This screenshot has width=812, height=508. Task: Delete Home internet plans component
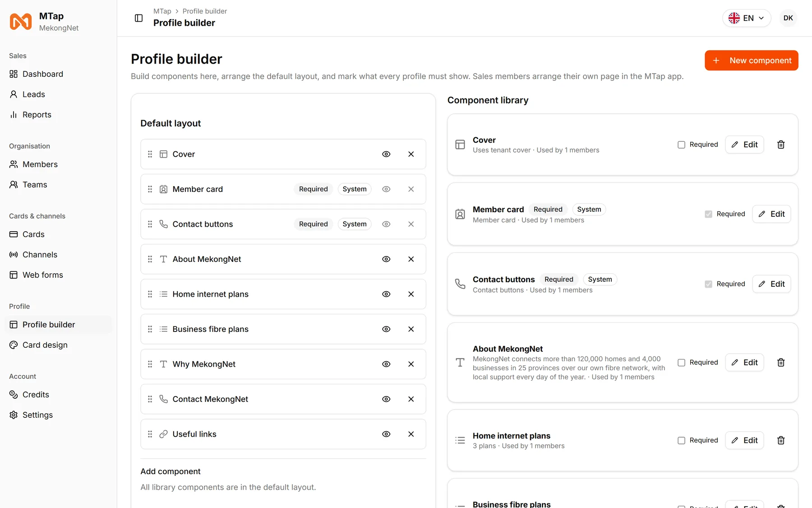(x=781, y=440)
